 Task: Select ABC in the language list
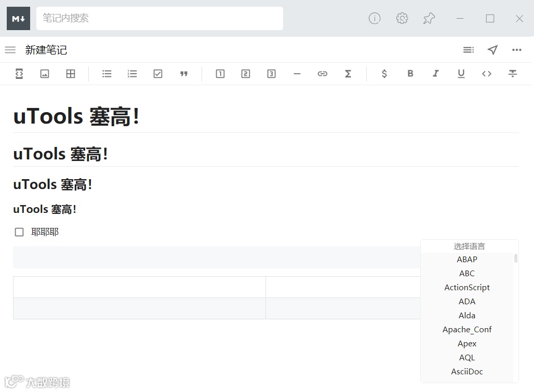467,273
